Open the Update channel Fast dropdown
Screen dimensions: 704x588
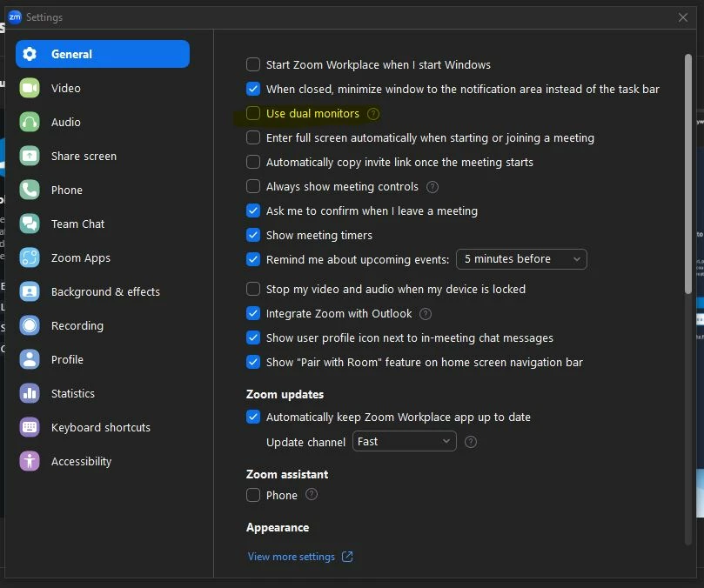(x=405, y=442)
